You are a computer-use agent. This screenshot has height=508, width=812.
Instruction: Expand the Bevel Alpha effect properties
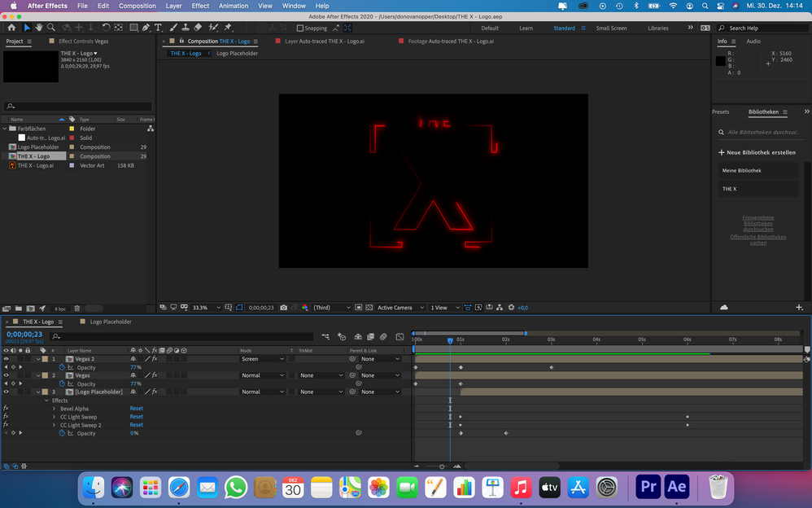coord(54,409)
